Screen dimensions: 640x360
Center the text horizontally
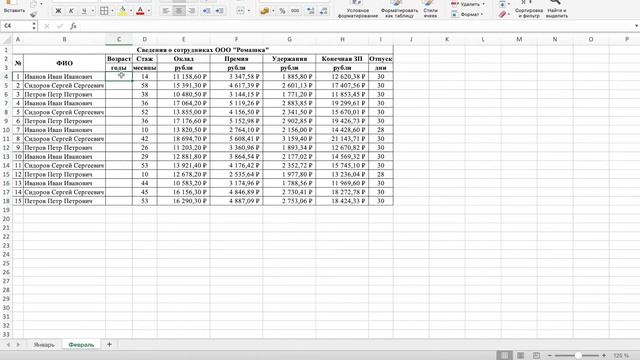pyautogui.click(x=179, y=11)
